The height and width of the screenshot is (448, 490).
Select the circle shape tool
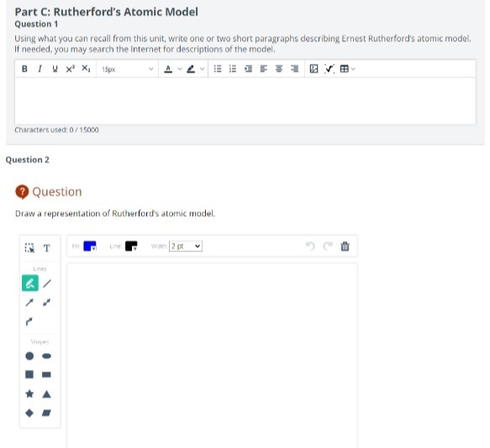point(29,356)
